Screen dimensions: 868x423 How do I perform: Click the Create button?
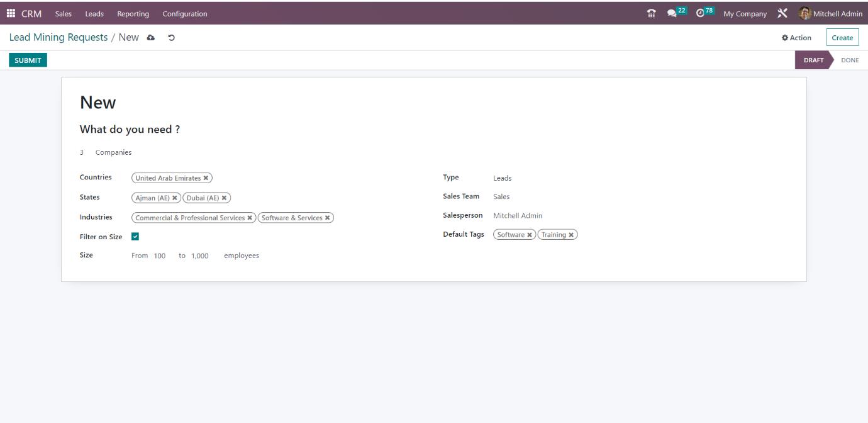842,38
